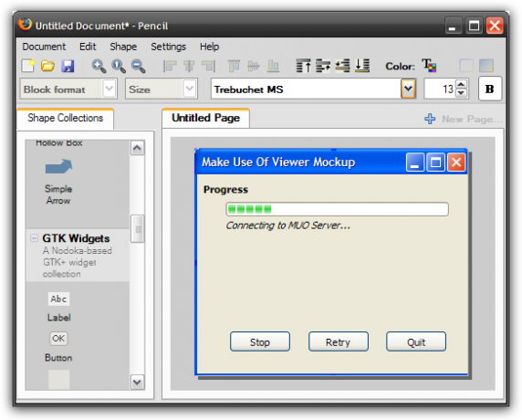Switch to the Shape Collections tab
Image resolution: width=522 pixels, height=420 pixels.
pyautogui.click(x=66, y=119)
